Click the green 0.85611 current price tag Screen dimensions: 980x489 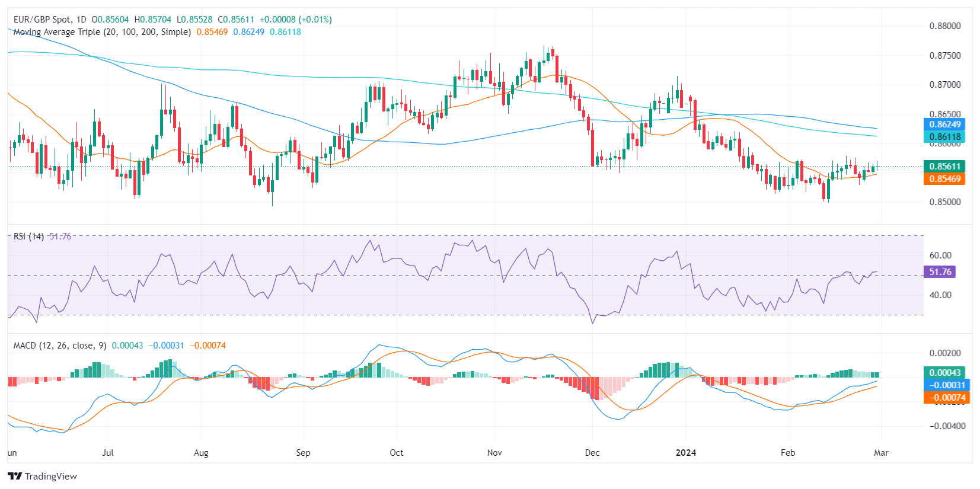(944, 167)
